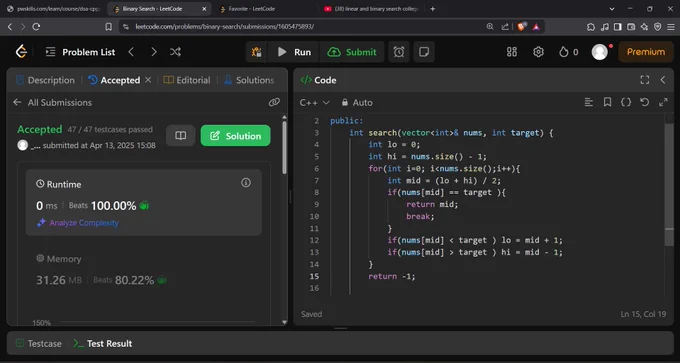Reload the page
The width and height of the screenshot is (680, 363).
(36, 27)
